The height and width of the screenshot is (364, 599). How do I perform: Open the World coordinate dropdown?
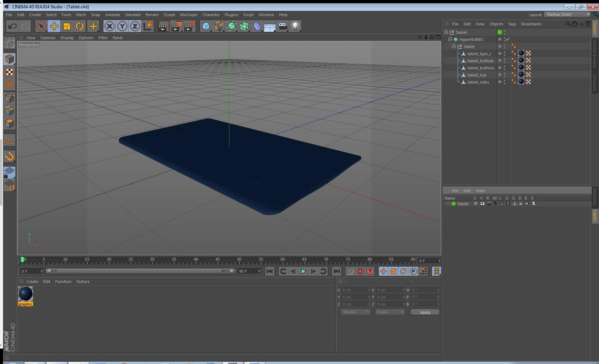(x=356, y=312)
